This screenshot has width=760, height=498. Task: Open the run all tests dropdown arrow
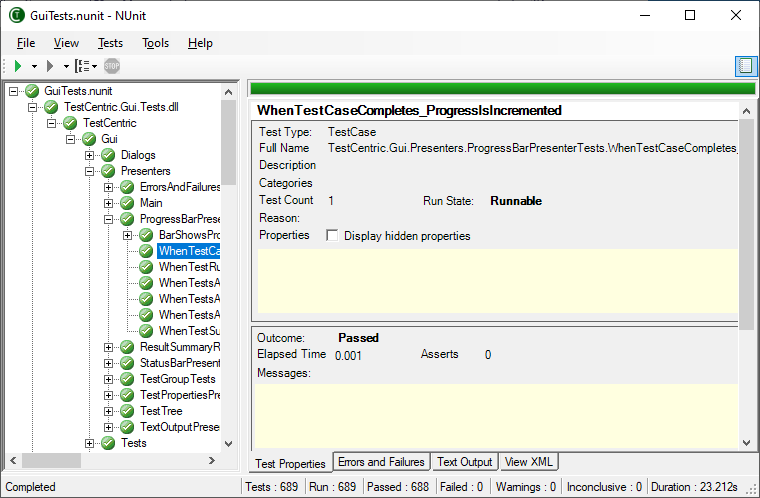(34, 66)
